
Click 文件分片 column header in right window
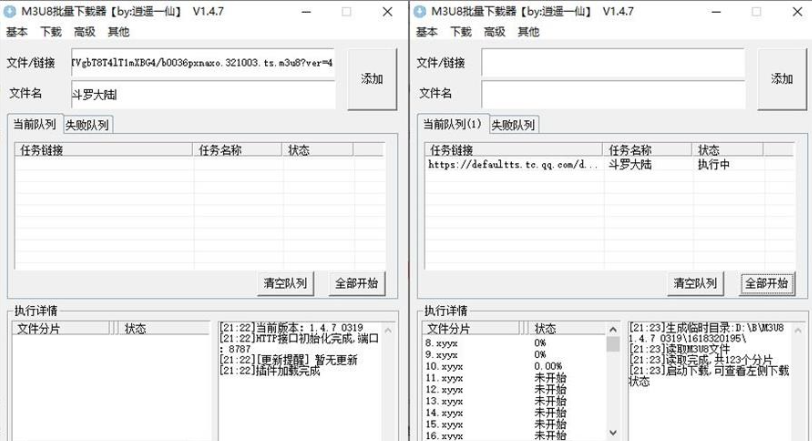472,329
